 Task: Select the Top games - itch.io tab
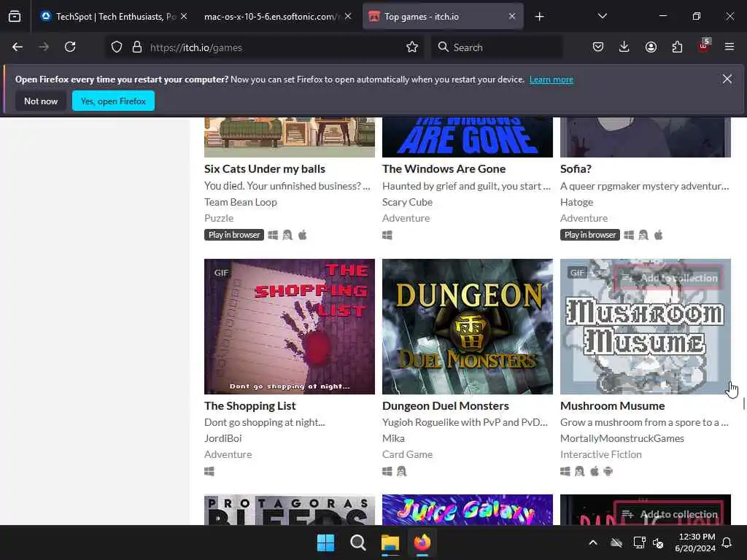(443, 17)
